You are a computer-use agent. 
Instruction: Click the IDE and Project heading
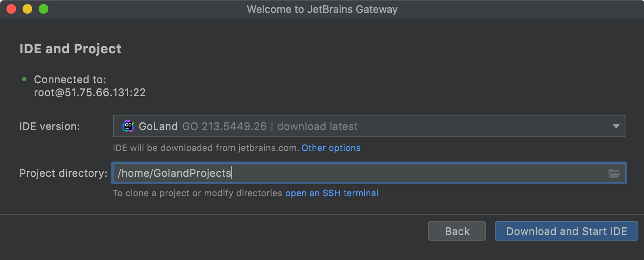click(71, 48)
